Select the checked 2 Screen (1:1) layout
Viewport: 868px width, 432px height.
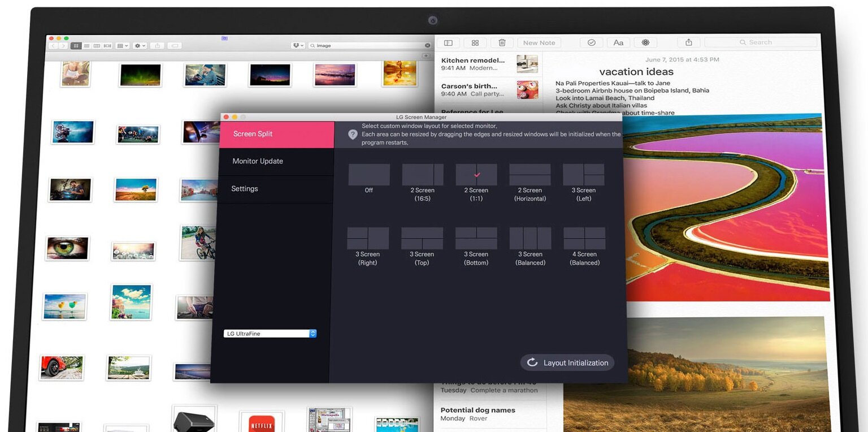pos(476,175)
